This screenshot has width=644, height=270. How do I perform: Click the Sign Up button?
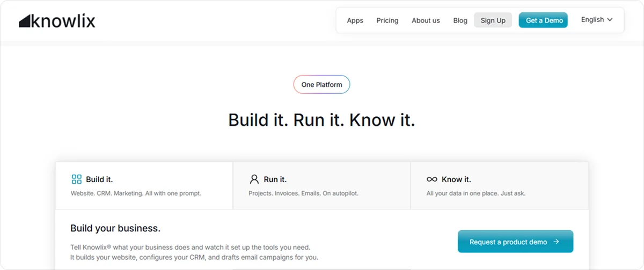pos(493,20)
